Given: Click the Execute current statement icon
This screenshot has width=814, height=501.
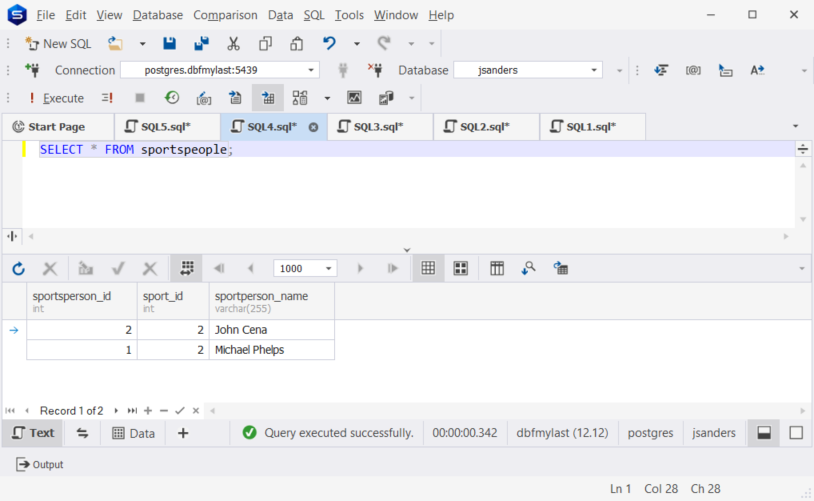Looking at the screenshot, I should tap(107, 98).
